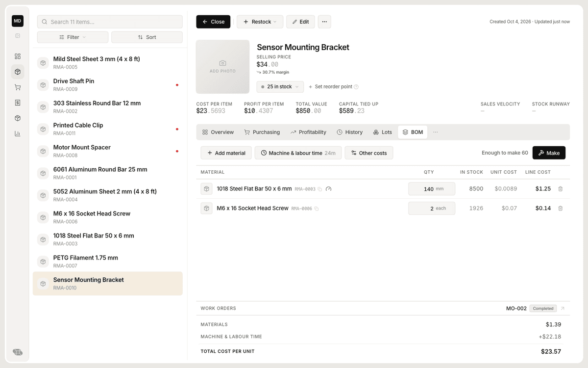Click the Sort button
This screenshot has width=588, height=368.
147,37
